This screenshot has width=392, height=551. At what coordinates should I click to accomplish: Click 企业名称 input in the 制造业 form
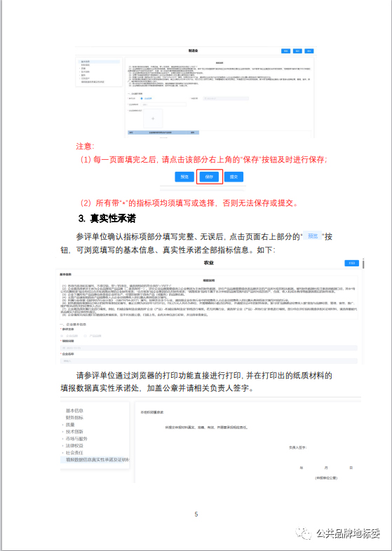tap(163, 104)
